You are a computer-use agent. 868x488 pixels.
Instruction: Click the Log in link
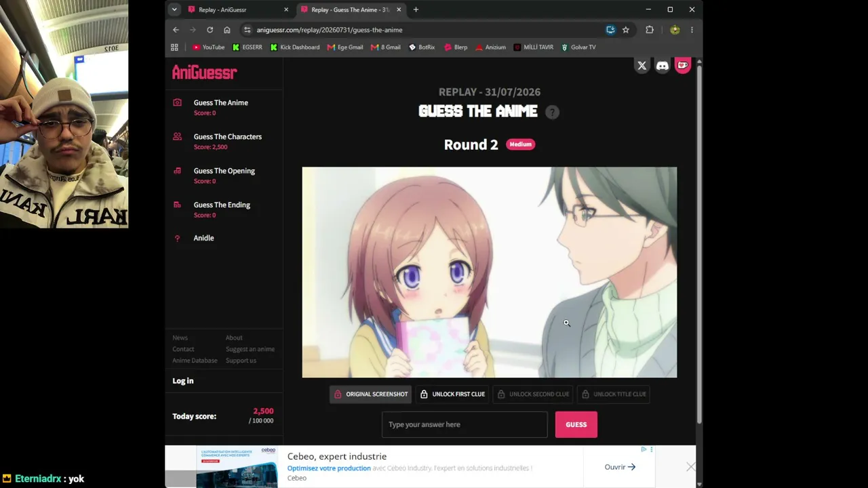(182, 381)
